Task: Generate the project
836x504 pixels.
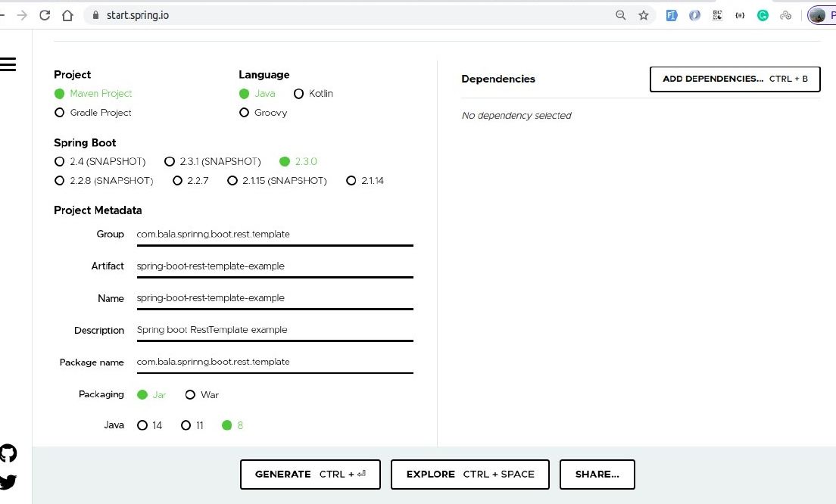Action: pyautogui.click(x=310, y=474)
